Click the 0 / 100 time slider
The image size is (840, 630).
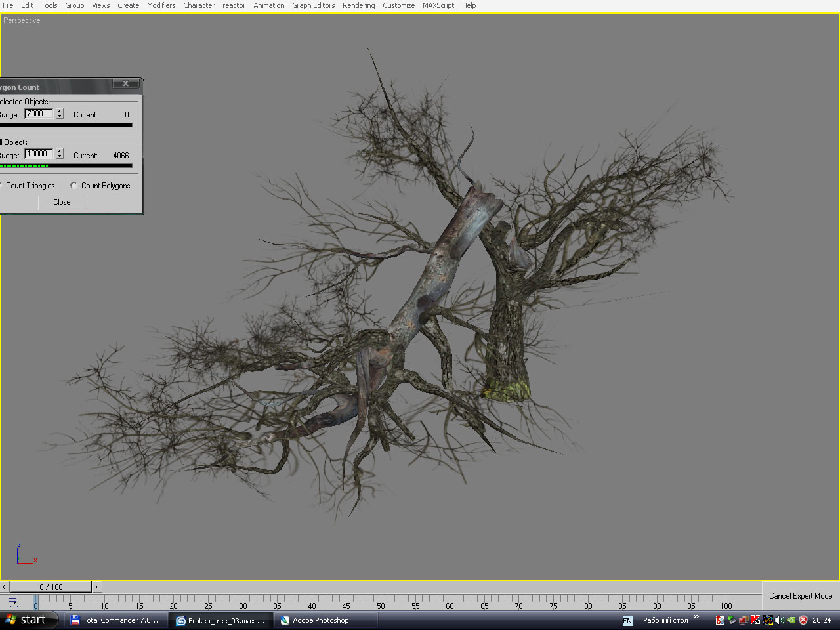point(51,587)
